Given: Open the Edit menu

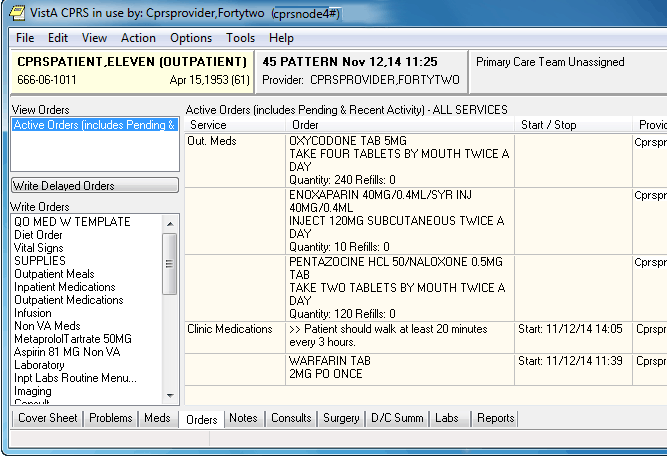Looking at the screenshot, I should click(58, 38).
